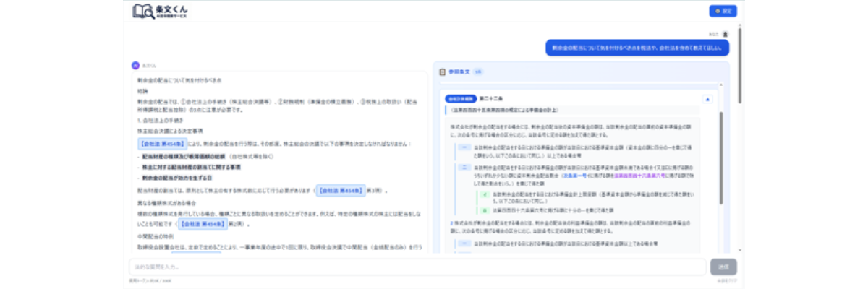
Task: Open 会社法 第454条 link followed by 第3項
Action: click(339, 190)
